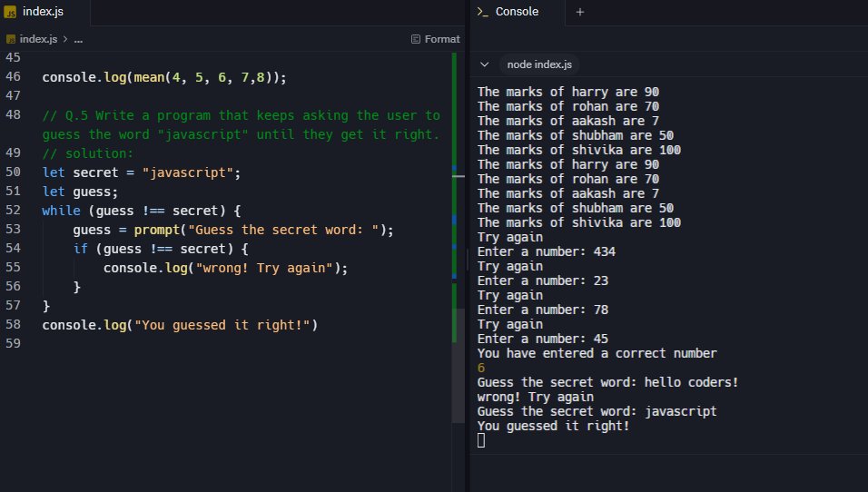
Task: Click console line 'Enter a number: 45'
Action: tap(543, 339)
